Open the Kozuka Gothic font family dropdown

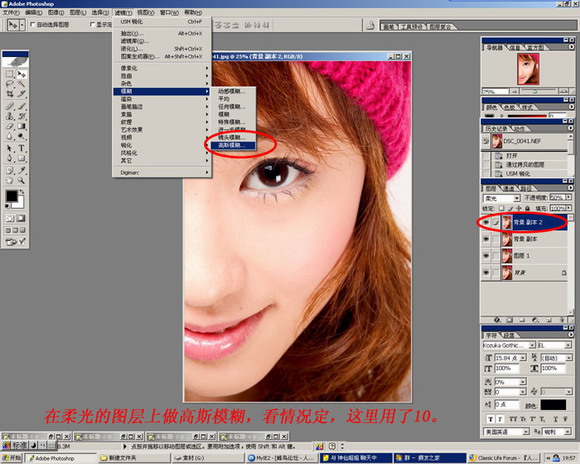[x=509, y=345]
